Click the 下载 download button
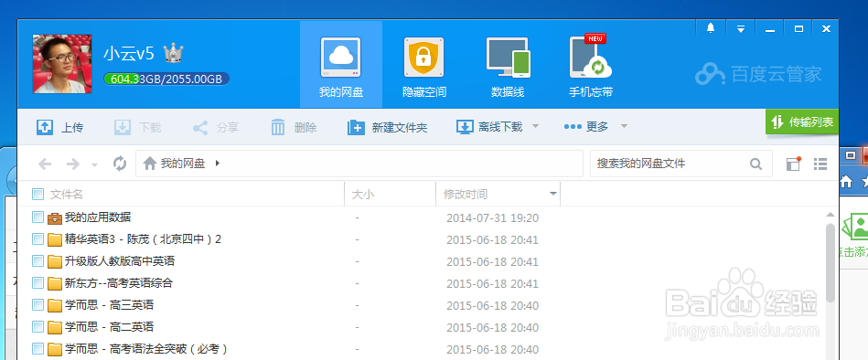This screenshot has height=360, width=868. coord(137,127)
